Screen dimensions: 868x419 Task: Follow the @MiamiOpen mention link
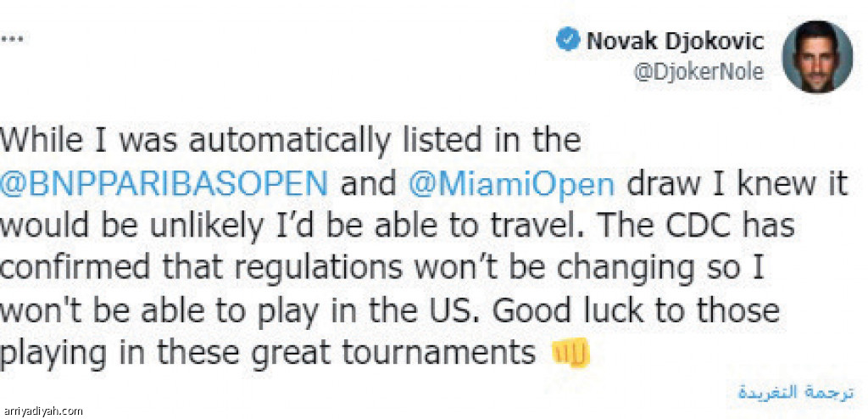coord(511,186)
